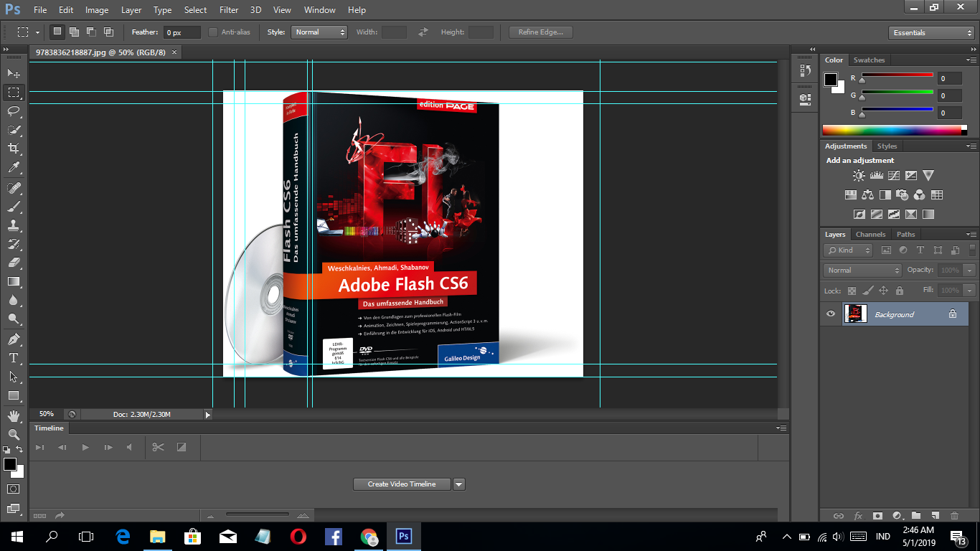Toggle lock transparent pixels

(x=852, y=291)
